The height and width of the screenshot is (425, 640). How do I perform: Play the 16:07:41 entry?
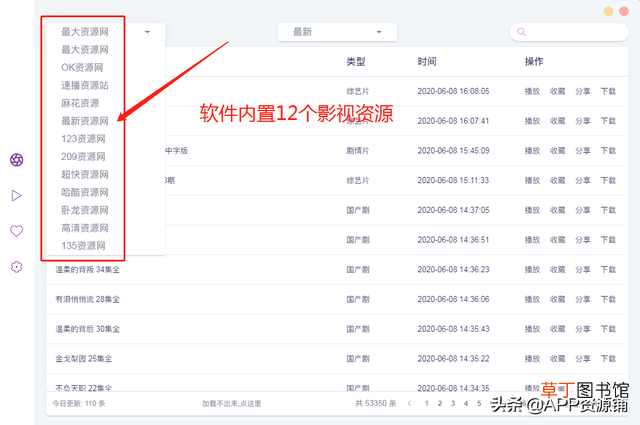click(x=532, y=121)
